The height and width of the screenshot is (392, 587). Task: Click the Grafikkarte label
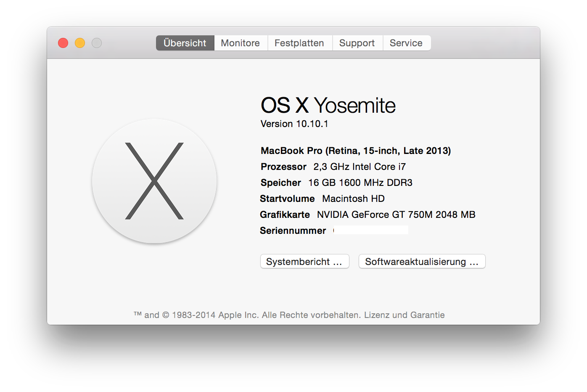click(x=285, y=215)
